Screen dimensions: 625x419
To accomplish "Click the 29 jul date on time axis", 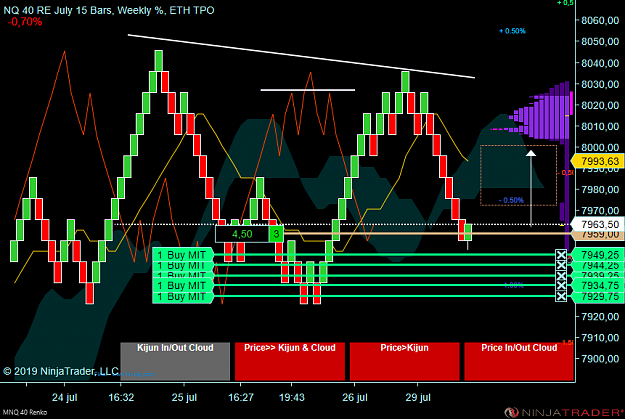I will click(x=418, y=397).
